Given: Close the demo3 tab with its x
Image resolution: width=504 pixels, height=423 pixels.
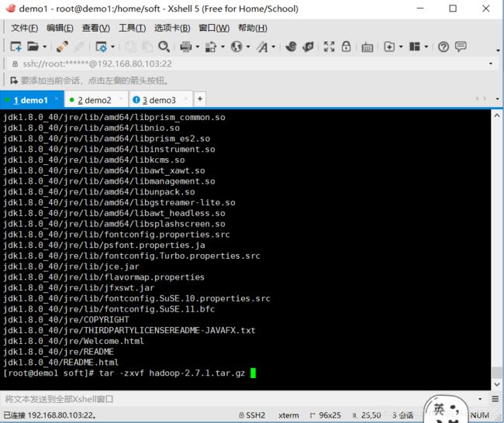Looking at the screenshot, I should point(186,98).
